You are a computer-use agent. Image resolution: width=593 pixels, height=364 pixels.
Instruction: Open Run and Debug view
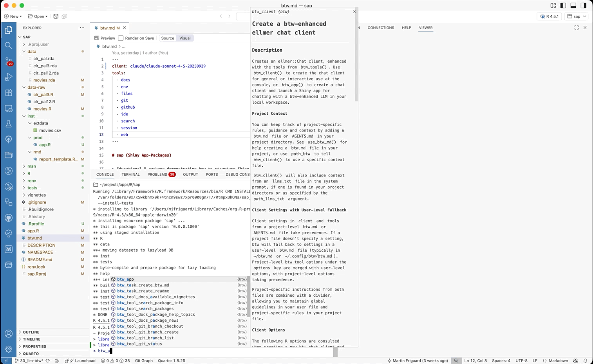tap(8, 77)
